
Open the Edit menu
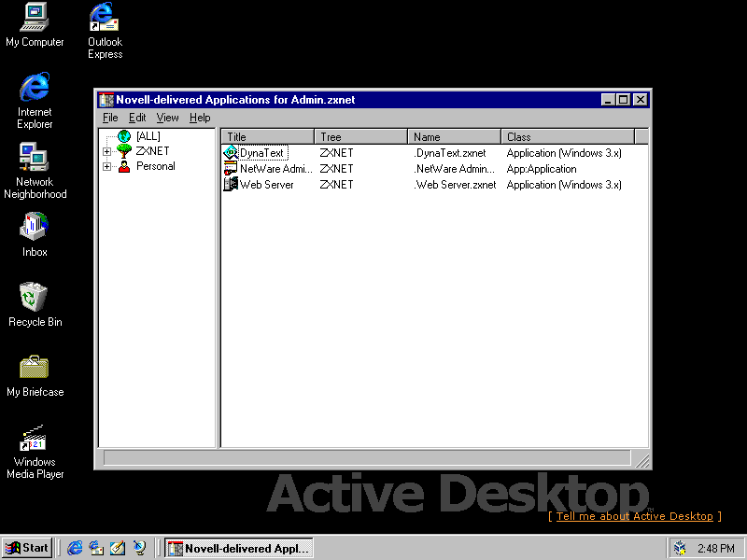[x=137, y=118]
